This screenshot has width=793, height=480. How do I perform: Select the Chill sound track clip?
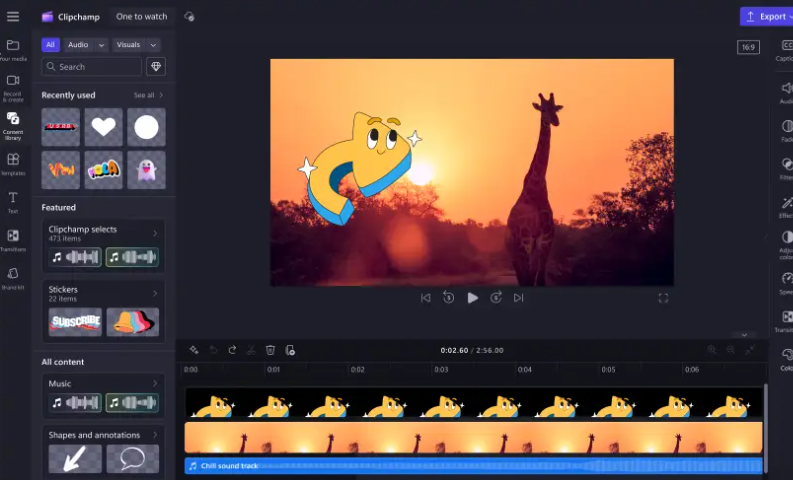click(473, 466)
